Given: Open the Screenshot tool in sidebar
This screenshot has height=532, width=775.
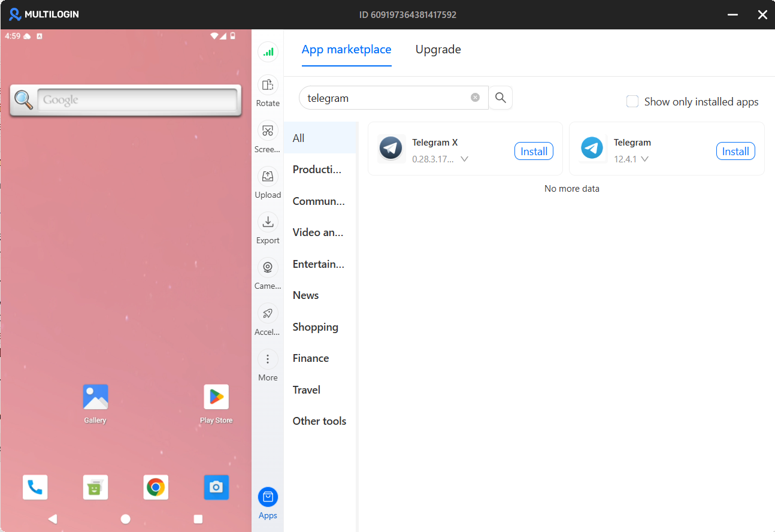Looking at the screenshot, I should (x=268, y=131).
